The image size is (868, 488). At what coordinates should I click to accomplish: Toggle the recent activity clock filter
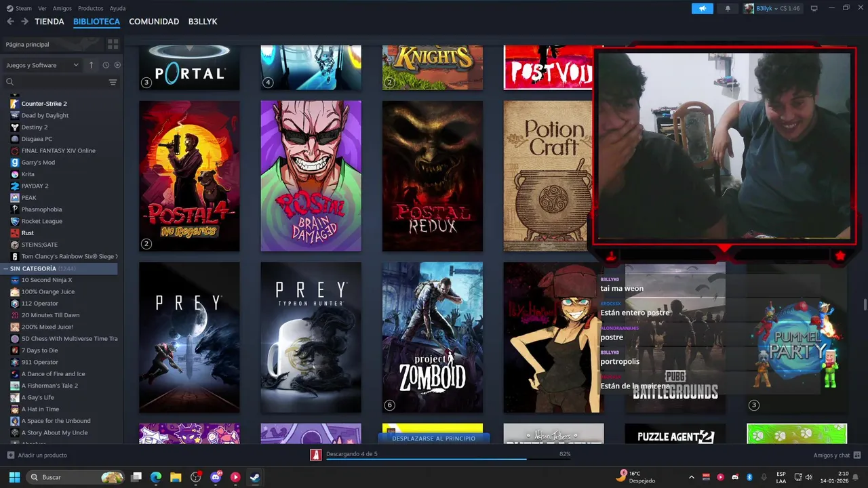point(106,65)
